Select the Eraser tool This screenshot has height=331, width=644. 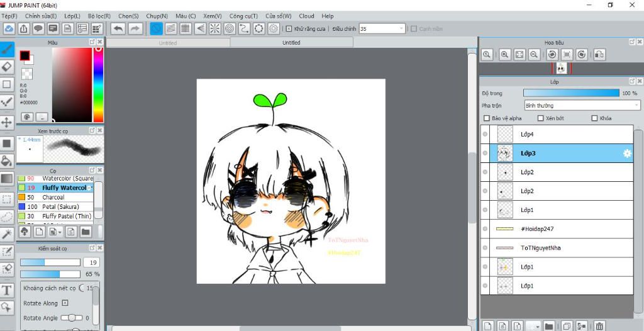[7, 67]
